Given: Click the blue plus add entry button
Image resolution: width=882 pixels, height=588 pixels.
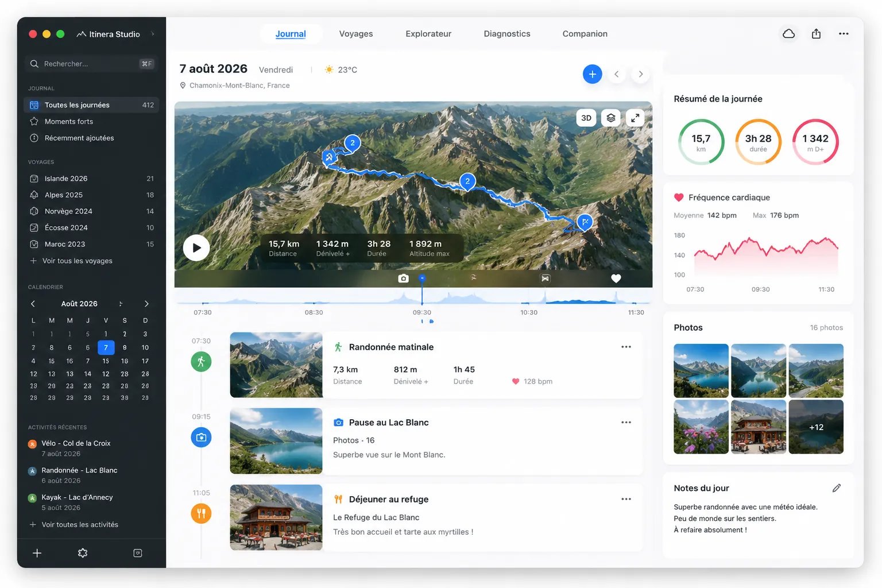Looking at the screenshot, I should tap(592, 74).
